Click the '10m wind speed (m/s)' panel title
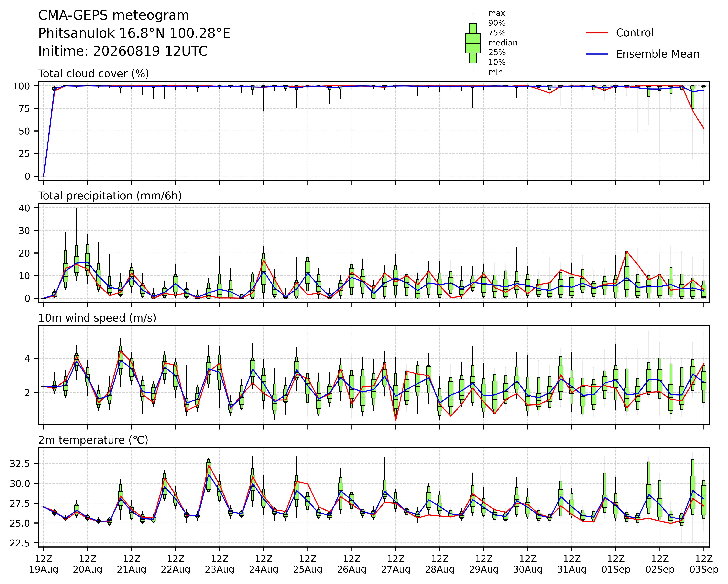Screen dimensions: 728x584 97,318
